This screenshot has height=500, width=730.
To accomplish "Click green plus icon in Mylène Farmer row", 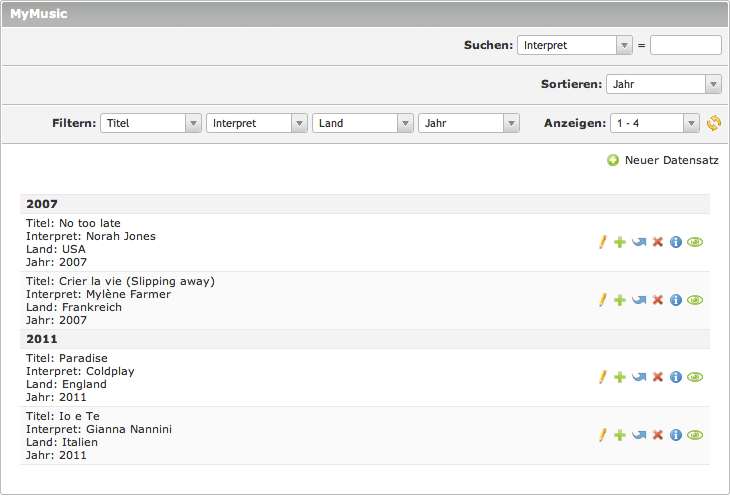I will [620, 300].
